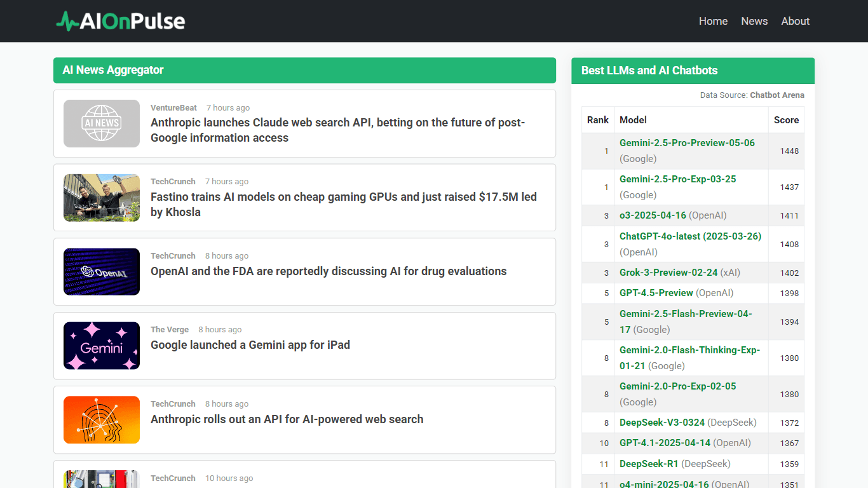Open ChatGPT-4o-latest (2025-03-26) model link
868x488 pixels.
click(x=690, y=236)
